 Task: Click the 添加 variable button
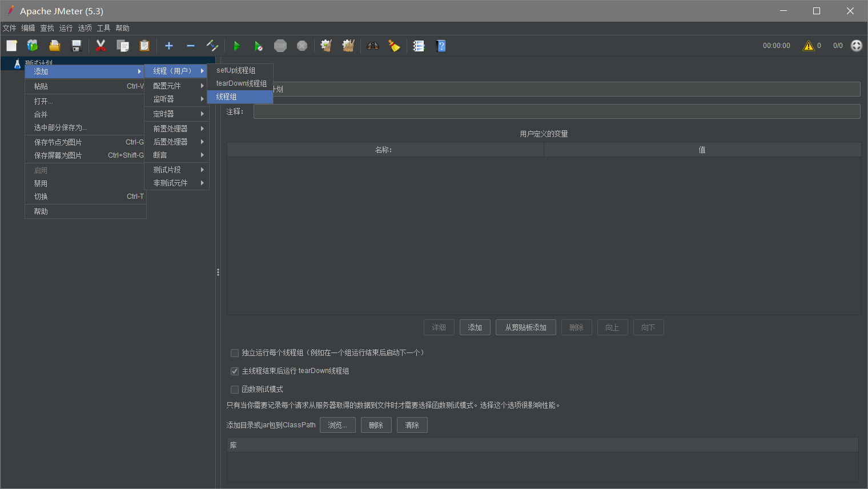click(x=475, y=327)
